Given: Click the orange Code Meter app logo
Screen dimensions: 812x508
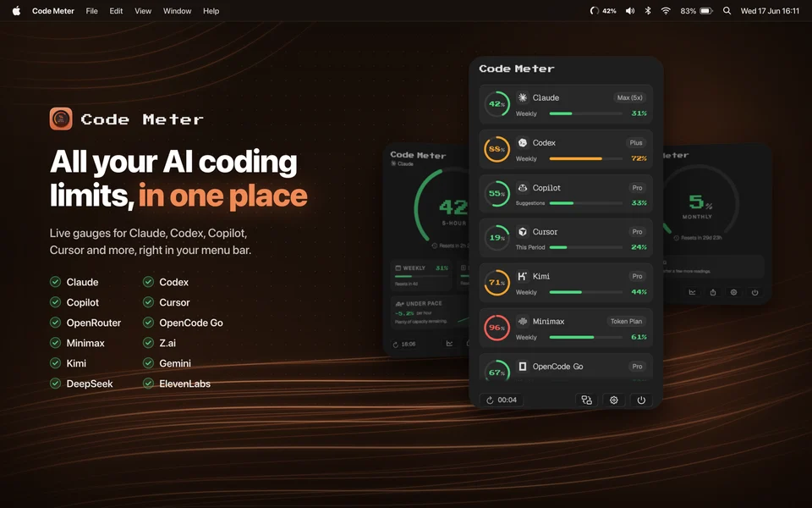Looking at the screenshot, I should (61, 119).
